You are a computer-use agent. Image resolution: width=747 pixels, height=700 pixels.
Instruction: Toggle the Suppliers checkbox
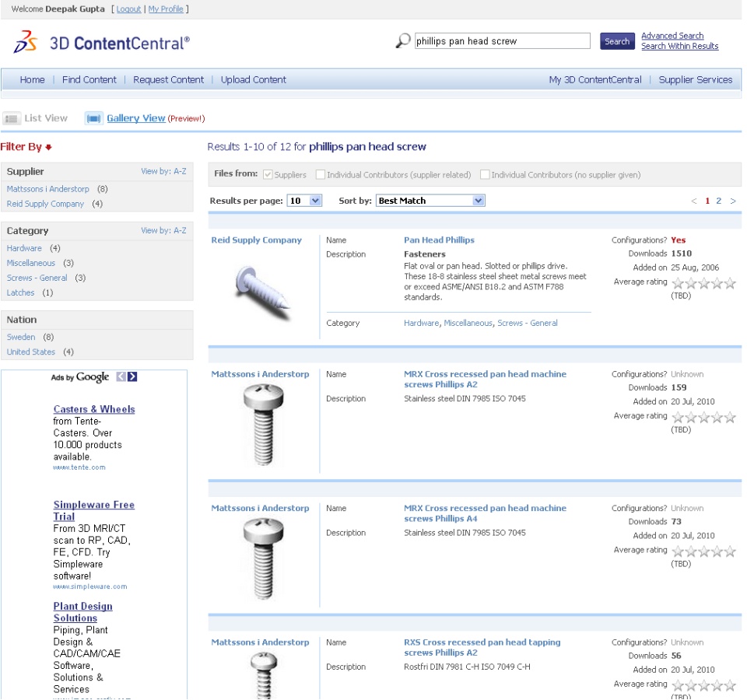pos(268,175)
